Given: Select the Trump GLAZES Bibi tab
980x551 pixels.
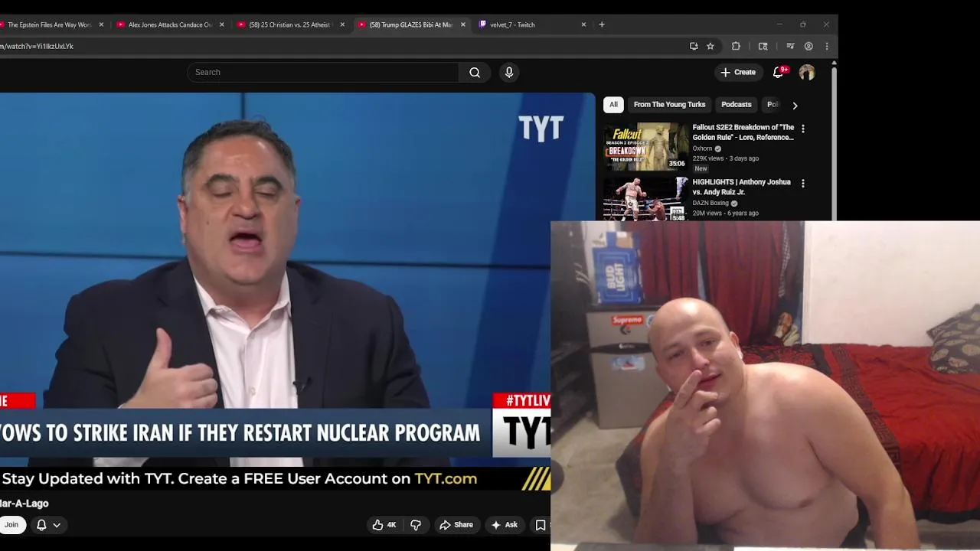Looking at the screenshot, I should pyautogui.click(x=410, y=24).
